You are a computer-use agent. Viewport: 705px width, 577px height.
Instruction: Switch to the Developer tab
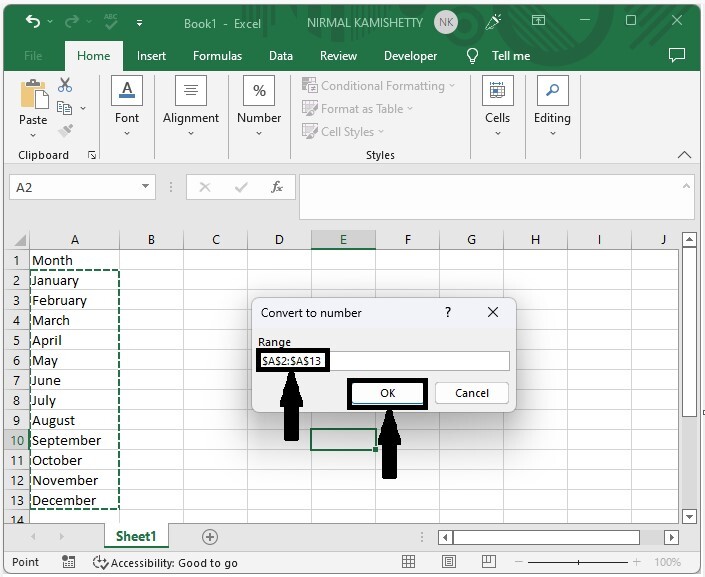410,56
